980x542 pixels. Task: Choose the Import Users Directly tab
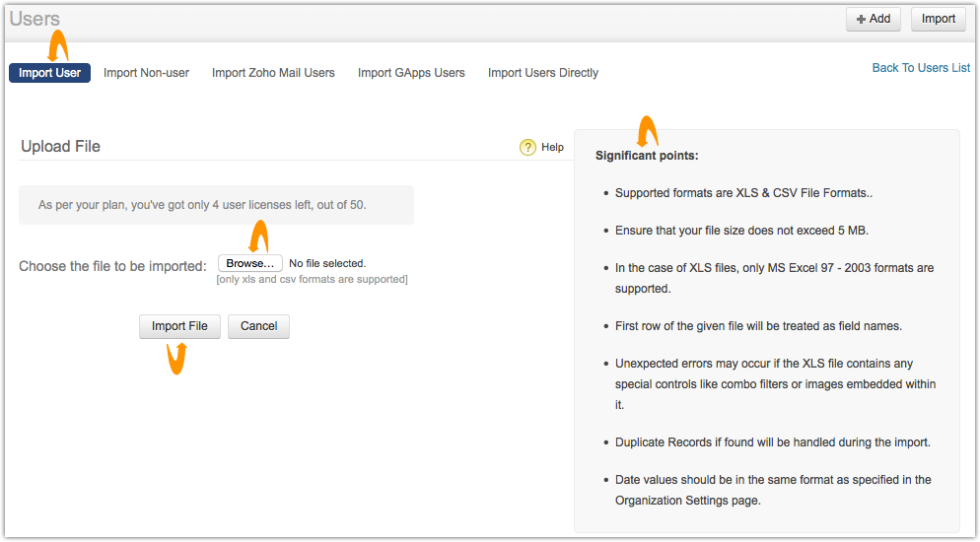[x=542, y=73]
